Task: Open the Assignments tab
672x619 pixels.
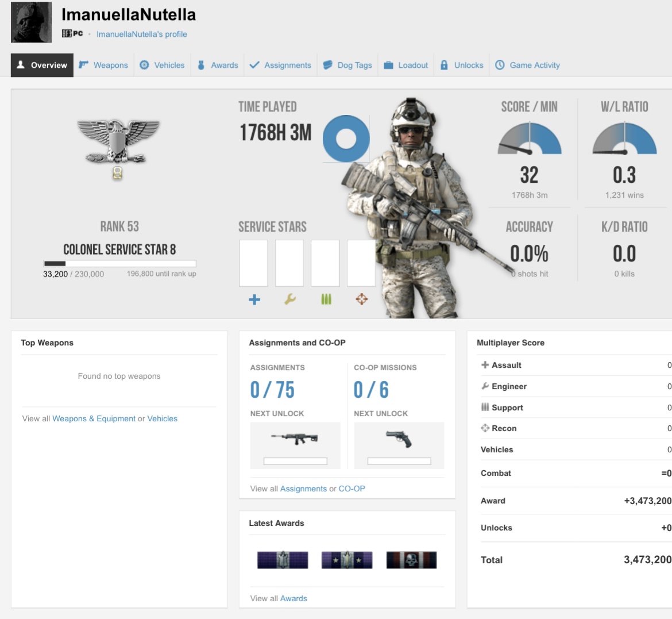Action: tap(280, 65)
